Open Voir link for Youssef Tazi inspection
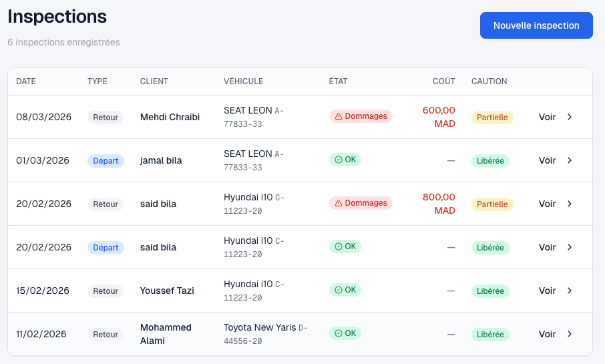Viewport: 605px width, 364px height. 547,291
